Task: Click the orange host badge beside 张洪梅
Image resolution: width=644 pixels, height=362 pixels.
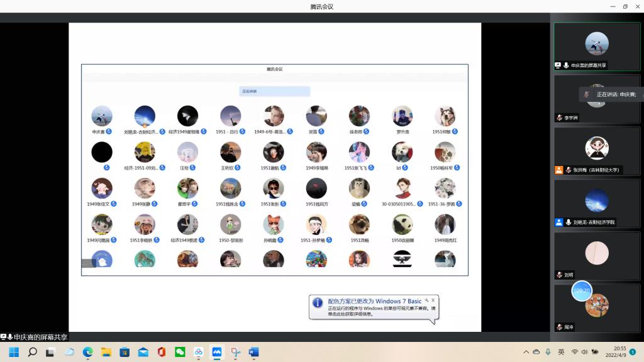Action: click(x=558, y=170)
